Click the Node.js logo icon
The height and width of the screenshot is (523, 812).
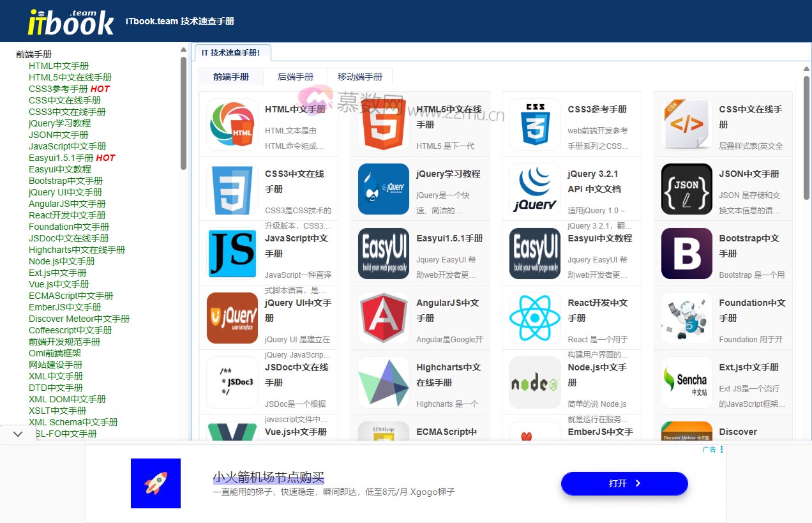tap(534, 382)
